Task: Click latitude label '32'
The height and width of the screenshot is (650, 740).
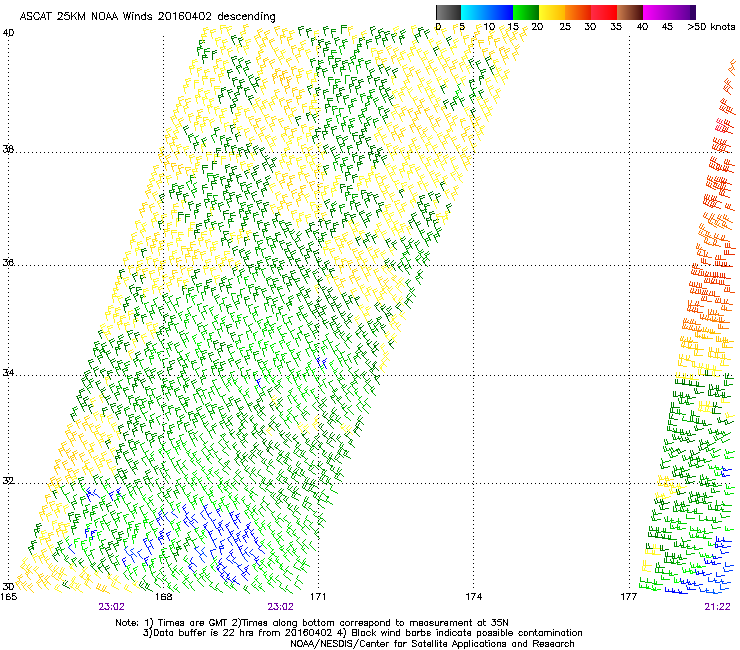Action: pyautogui.click(x=8, y=481)
